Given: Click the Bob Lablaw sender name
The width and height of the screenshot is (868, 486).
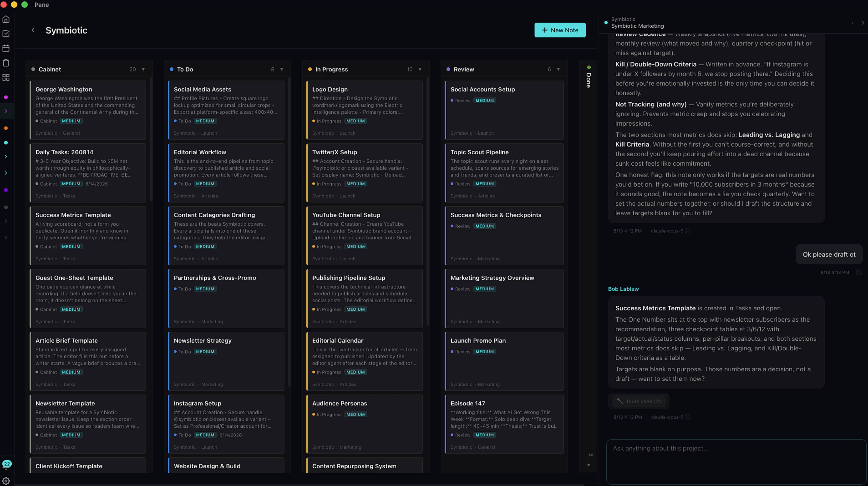Looking at the screenshot, I should pyautogui.click(x=623, y=289).
